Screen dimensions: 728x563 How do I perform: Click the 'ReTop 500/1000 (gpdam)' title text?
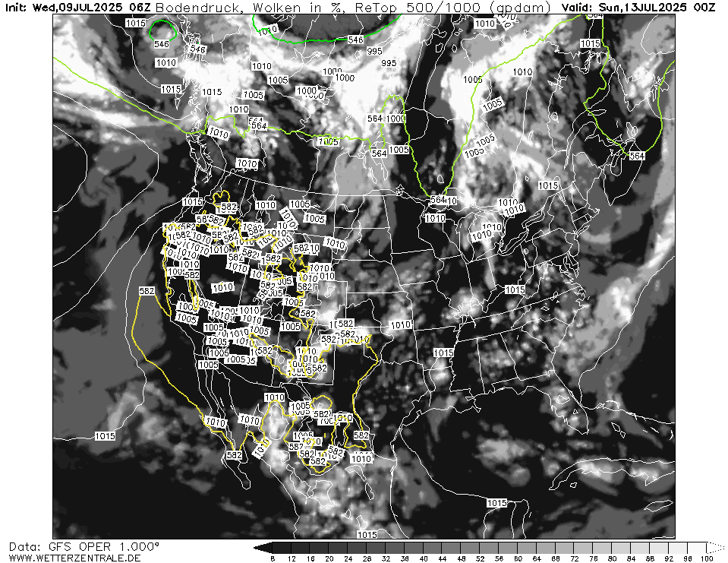click(x=454, y=7)
